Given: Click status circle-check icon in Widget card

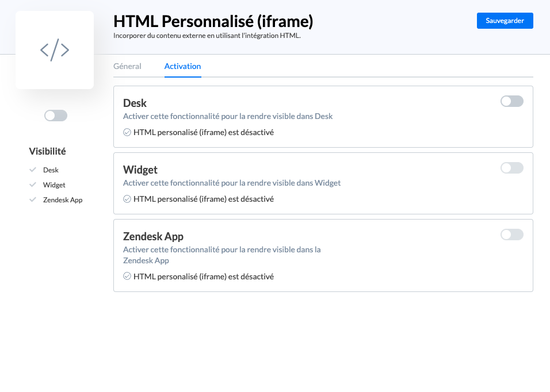Looking at the screenshot, I should [127, 199].
